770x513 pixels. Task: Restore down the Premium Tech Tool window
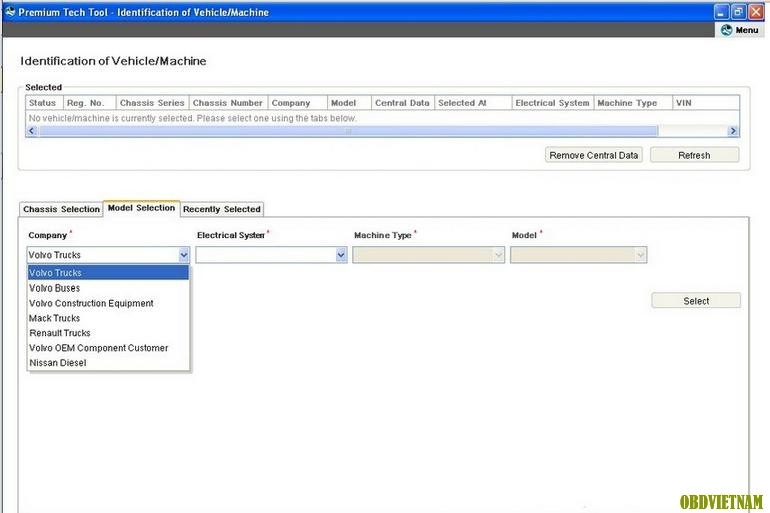coord(738,12)
